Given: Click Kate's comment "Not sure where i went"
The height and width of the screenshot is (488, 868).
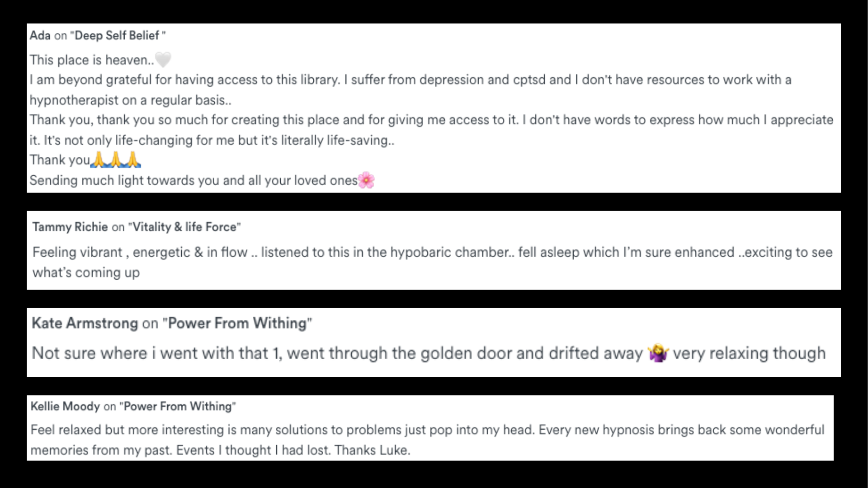Looking at the screenshot, I should coord(429,353).
